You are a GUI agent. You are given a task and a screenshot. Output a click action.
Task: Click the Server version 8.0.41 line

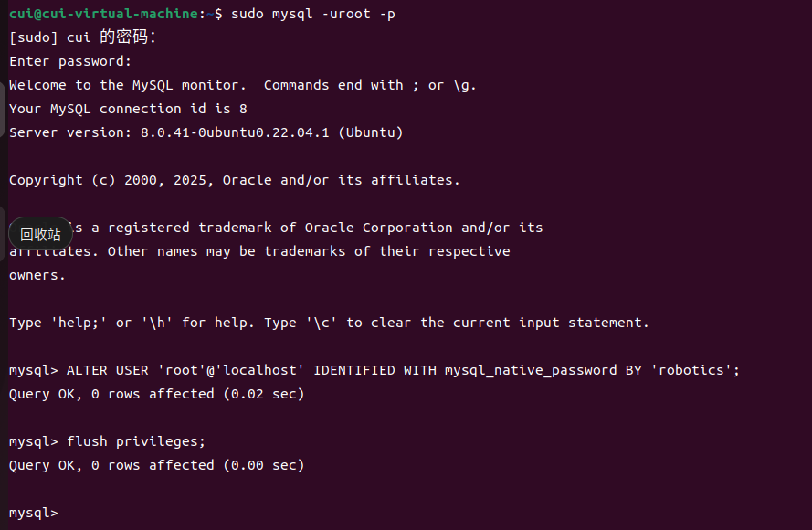[206, 132]
